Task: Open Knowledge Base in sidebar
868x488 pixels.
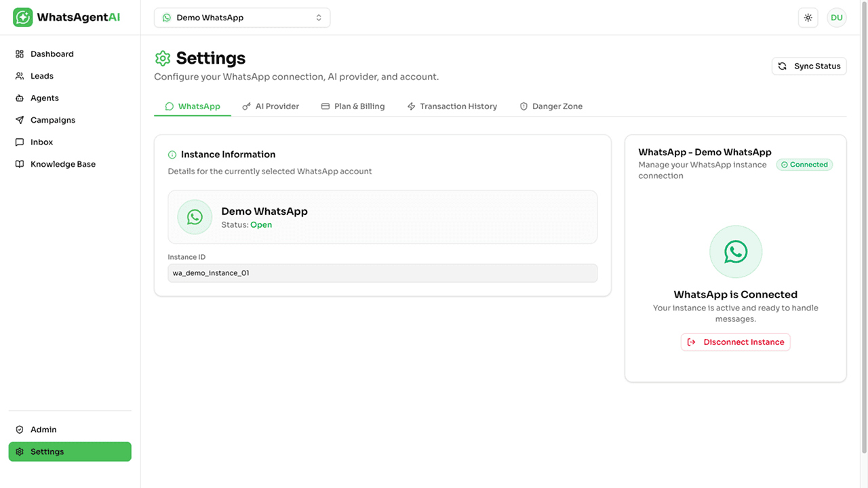Action: tap(70, 164)
